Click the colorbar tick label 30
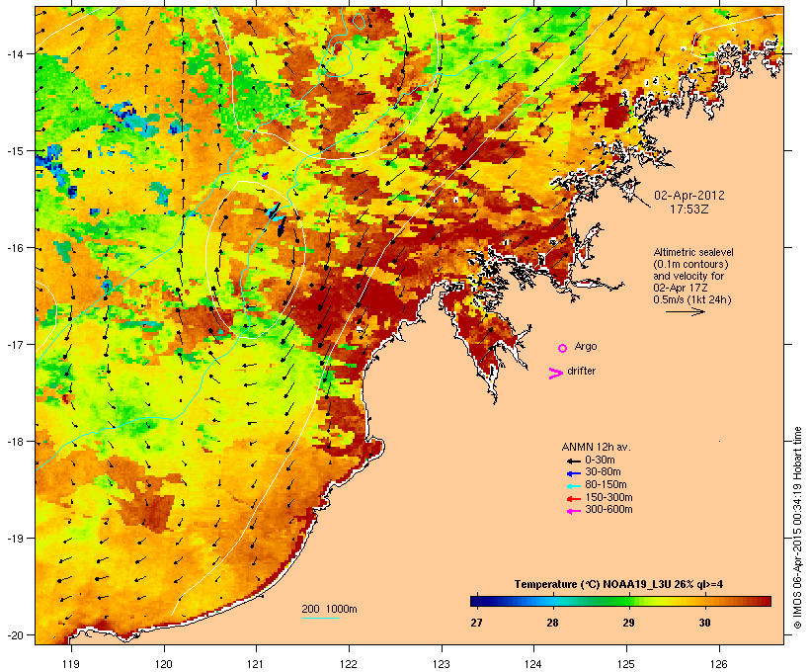The height and width of the screenshot is (672, 810). [704, 623]
